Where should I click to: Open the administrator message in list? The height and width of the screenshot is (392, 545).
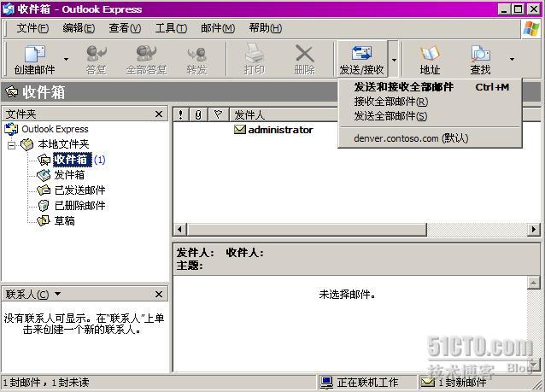(279, 130)
